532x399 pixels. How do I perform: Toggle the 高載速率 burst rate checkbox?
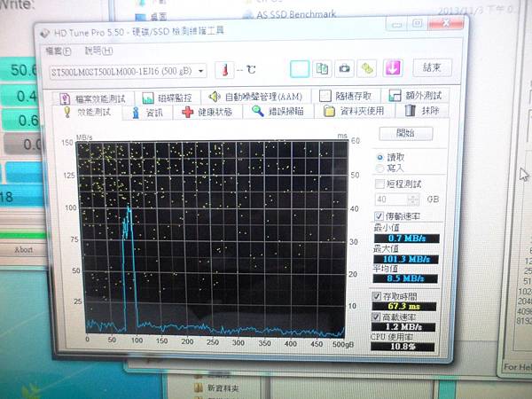376,317
